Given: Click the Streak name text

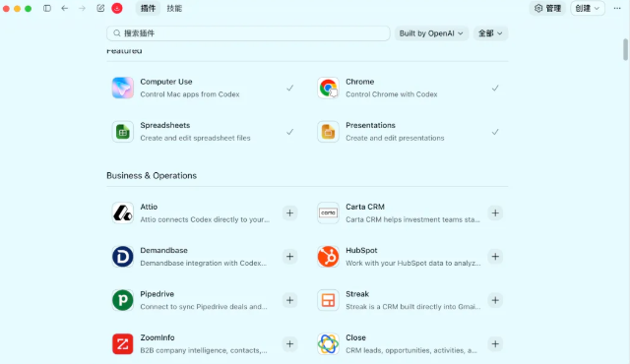Looking at the screenshot, I should (x=357, y=294).
